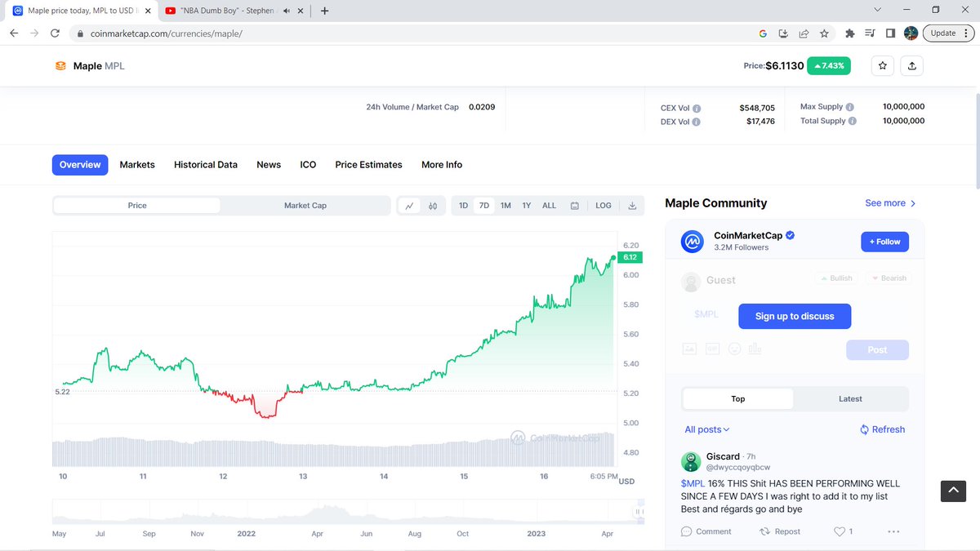
Task: Repost Giscard's post
Action: click(x=780, y=531)
